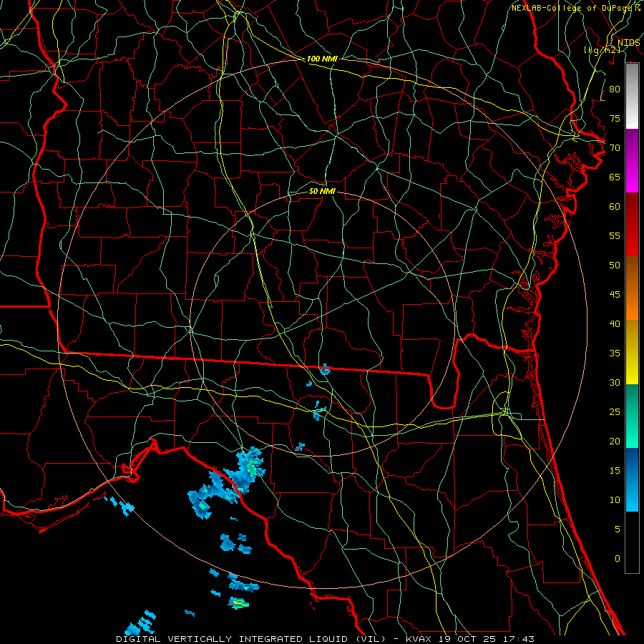This screenshot has width=644, height=644.
Task: Click the scale value "60"
Action: click(615, 207)
